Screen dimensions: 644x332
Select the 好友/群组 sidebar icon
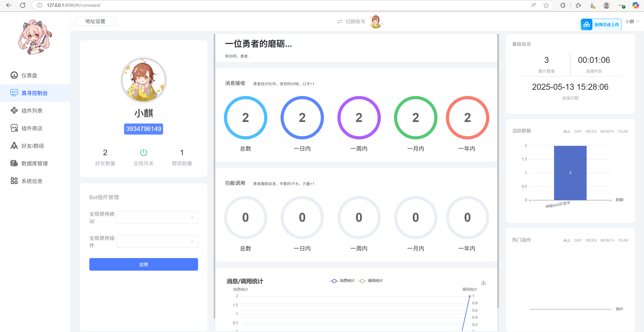coord(14,146)
